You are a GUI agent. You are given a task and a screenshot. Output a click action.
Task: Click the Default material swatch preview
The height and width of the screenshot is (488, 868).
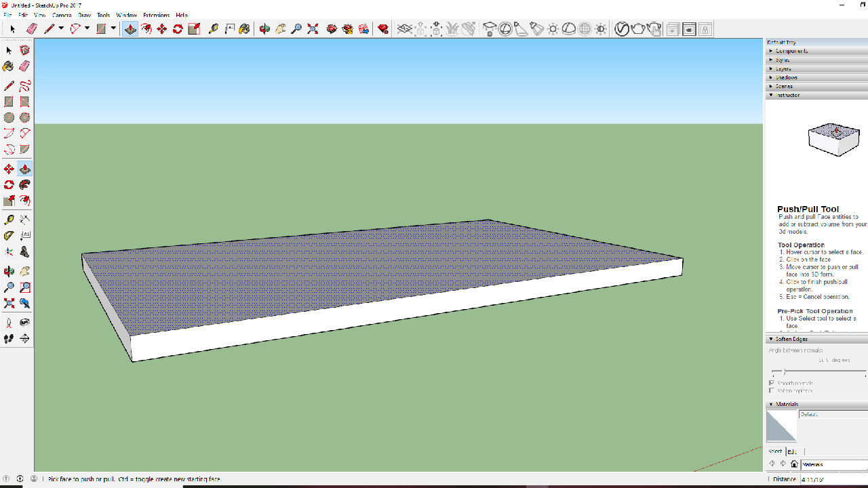(x=781, y=426)
